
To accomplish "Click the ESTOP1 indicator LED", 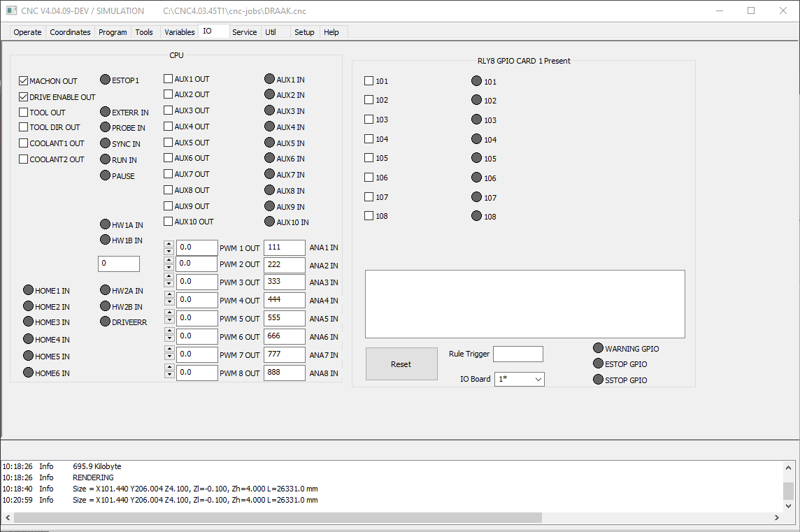I will click(x=105, y=80).
